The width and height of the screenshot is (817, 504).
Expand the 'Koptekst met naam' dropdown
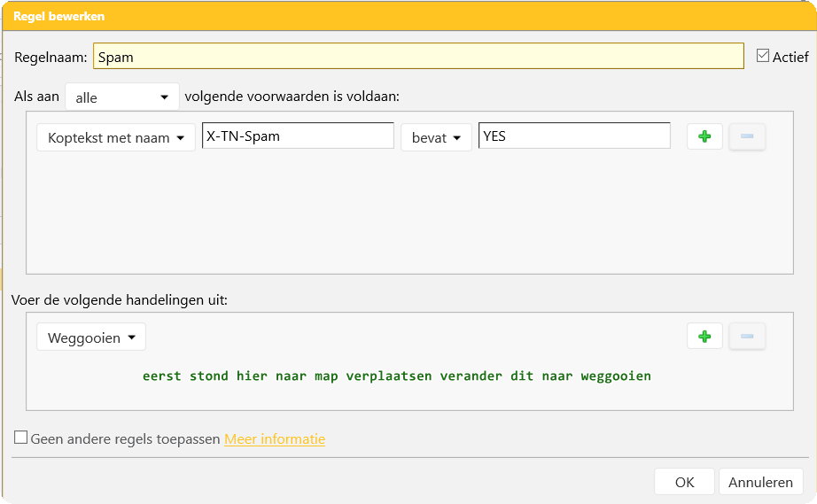point(115,137)
